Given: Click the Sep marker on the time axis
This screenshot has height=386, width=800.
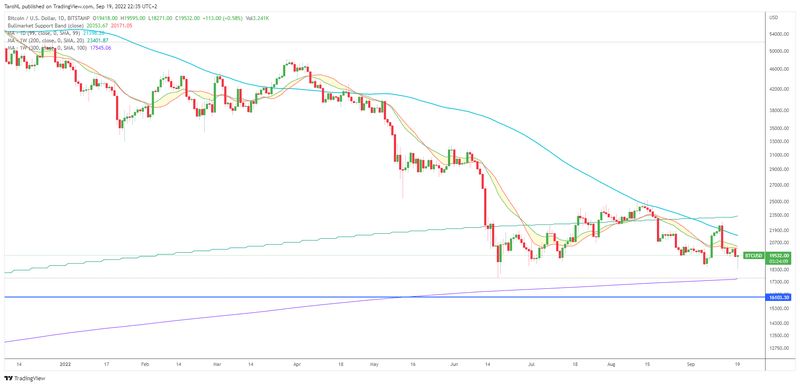Looking at the screenshot, I should pos(691,365).
